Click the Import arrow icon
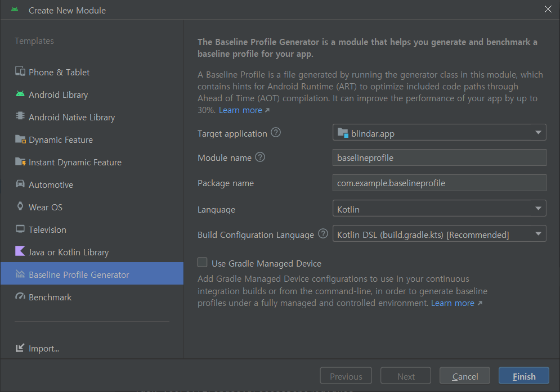The height and width of the screenshot is (392, 560). point(20,348)
